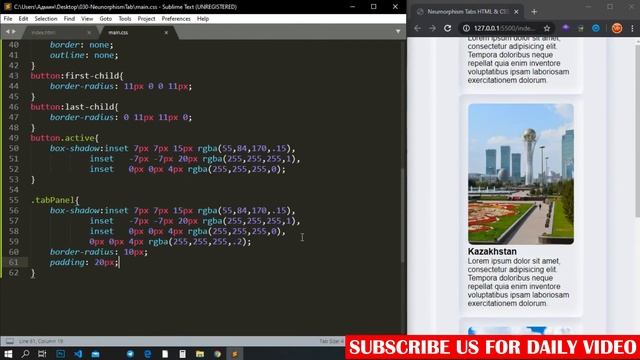This screenshot has height=360, width=640.
Task: Click the white document taskbar icon
Action: click(165, 354)
